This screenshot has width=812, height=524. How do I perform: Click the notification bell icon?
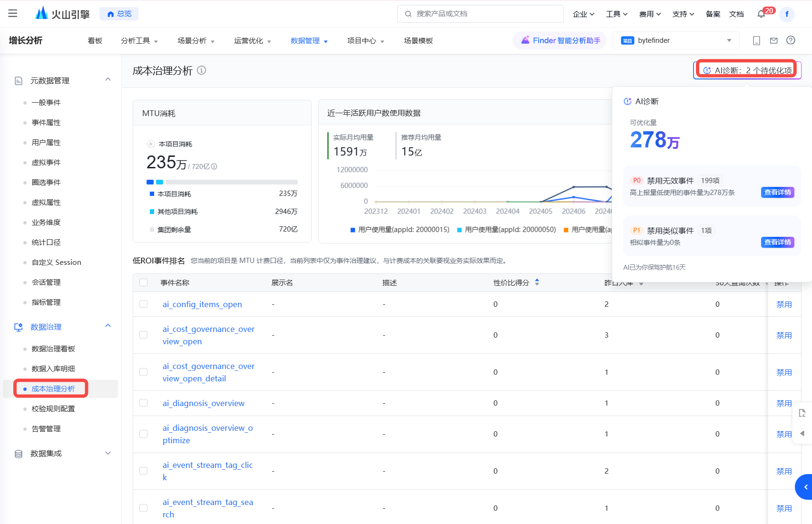pyautogui.click(x=761, y=14)
